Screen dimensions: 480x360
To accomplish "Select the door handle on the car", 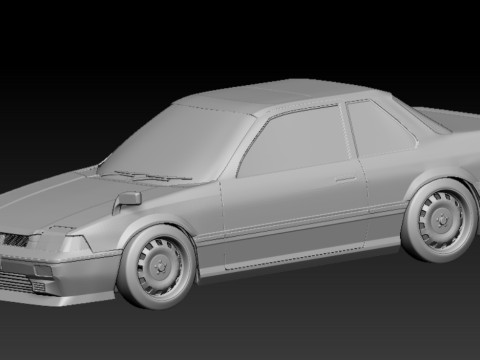I will coord(346,179).
